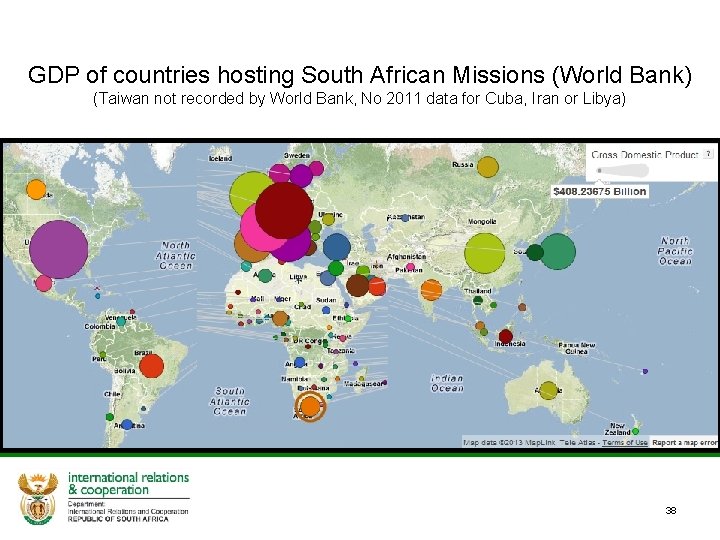Open the Terms of Use link
720x540 pixels.
click(x=624, y=443)
